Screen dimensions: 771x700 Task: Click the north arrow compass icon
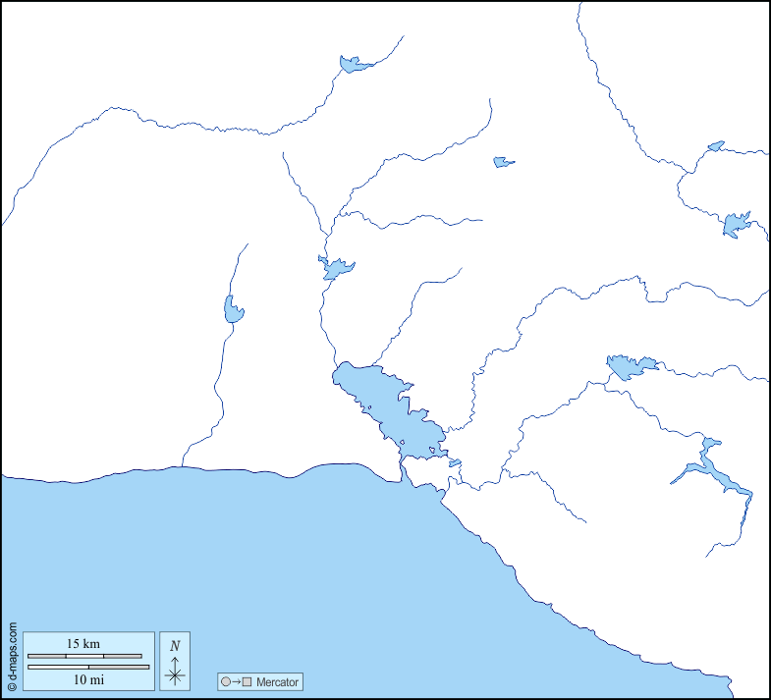pos(175,670)
